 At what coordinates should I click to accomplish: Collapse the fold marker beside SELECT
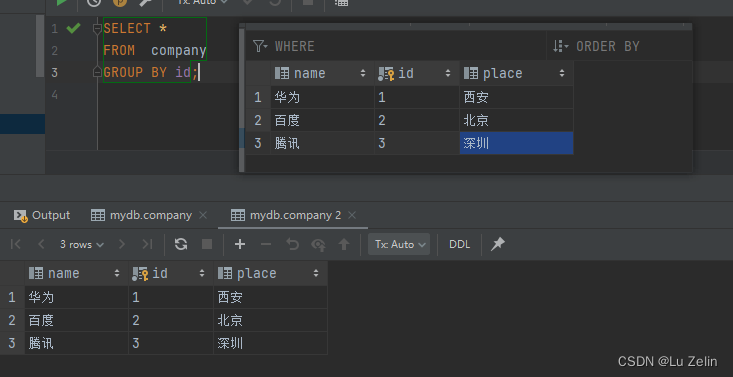[x=97, y=29]
